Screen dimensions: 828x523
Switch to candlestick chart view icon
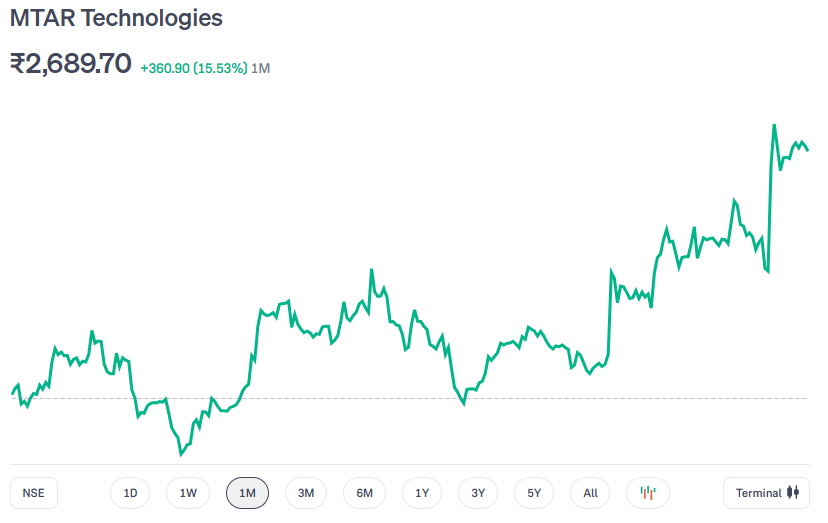click(x=648, y=493)
